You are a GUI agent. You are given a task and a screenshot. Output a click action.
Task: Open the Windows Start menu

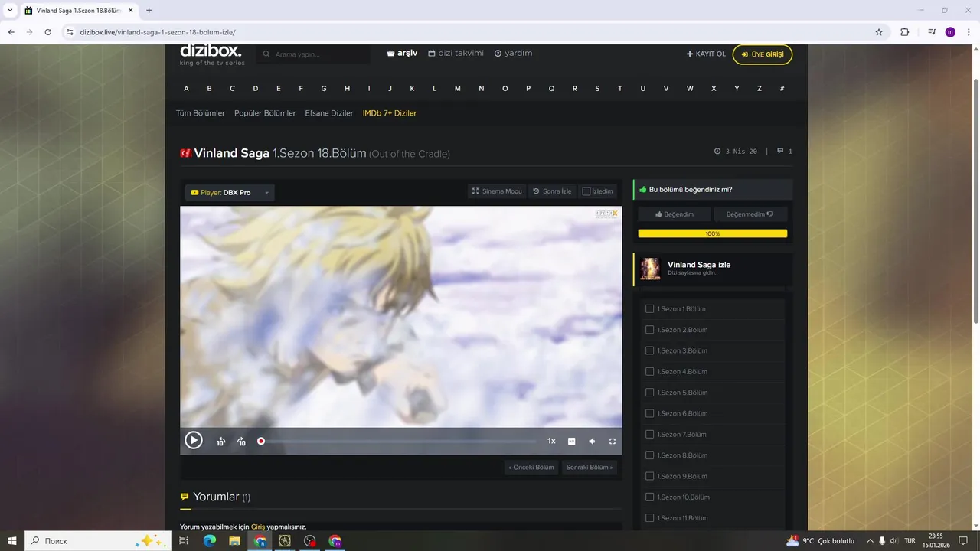click(12, 540)
